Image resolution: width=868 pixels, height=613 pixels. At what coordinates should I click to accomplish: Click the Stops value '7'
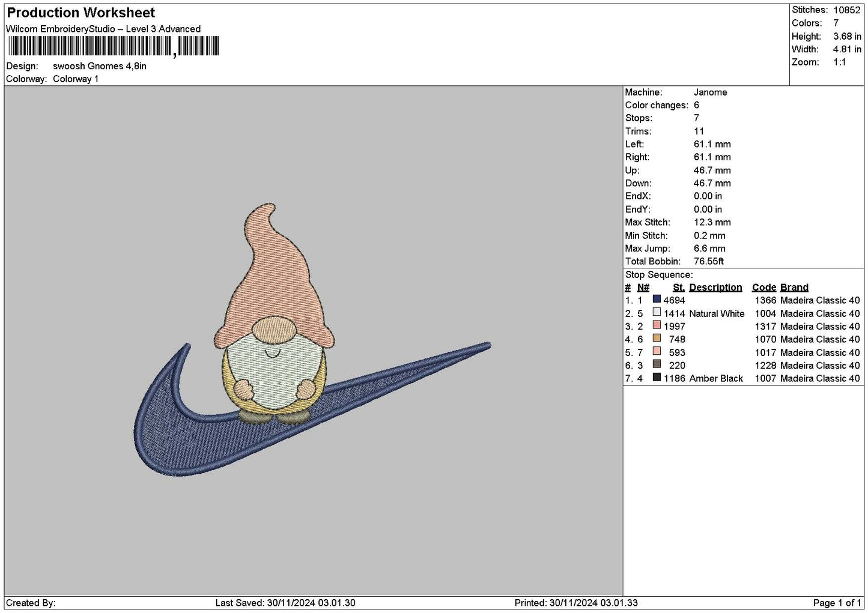coord(697,118)
